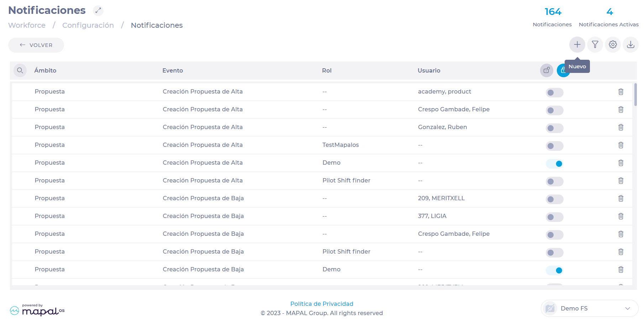Click the expand fullscreen icon next to Notificaciones
Screen dimensions: 644x319
(x=98, y=11)
